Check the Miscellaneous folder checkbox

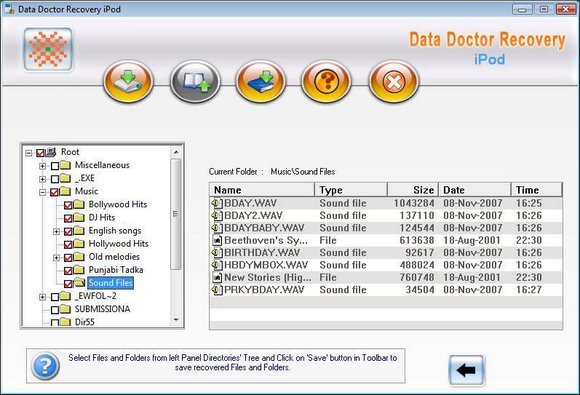(x=55, y=166)
